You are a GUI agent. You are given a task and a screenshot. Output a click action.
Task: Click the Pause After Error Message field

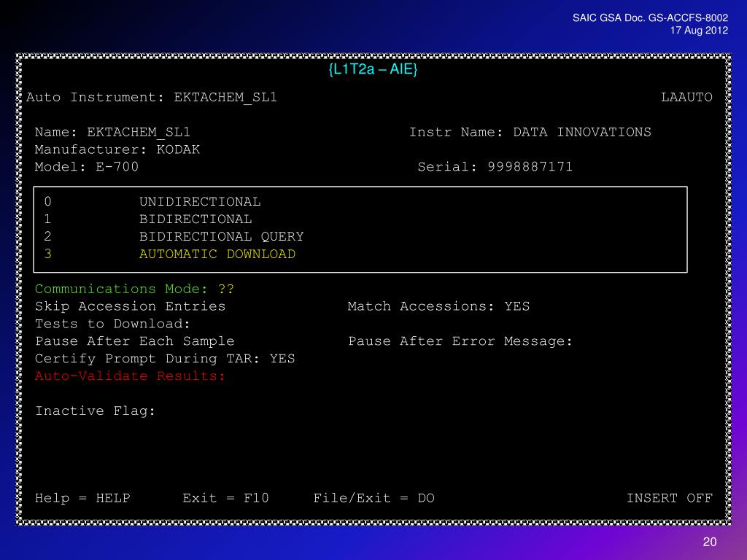pos(460,341)
